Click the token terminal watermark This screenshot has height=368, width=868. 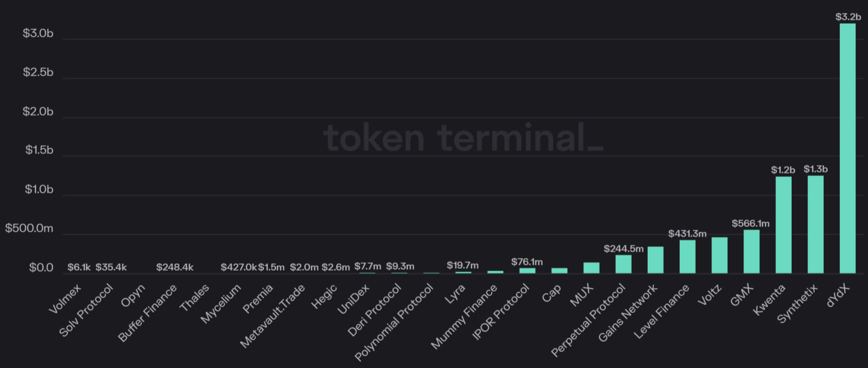tap(463, 138)
